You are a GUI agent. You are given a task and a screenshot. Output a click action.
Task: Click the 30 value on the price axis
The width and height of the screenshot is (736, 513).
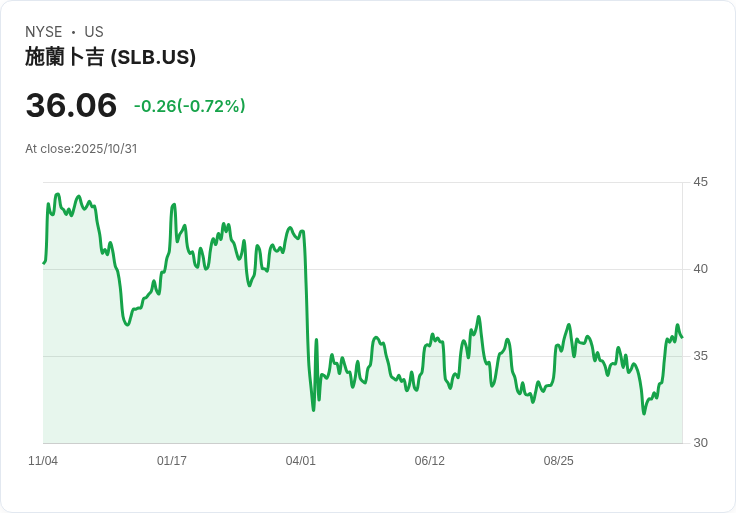700,443
